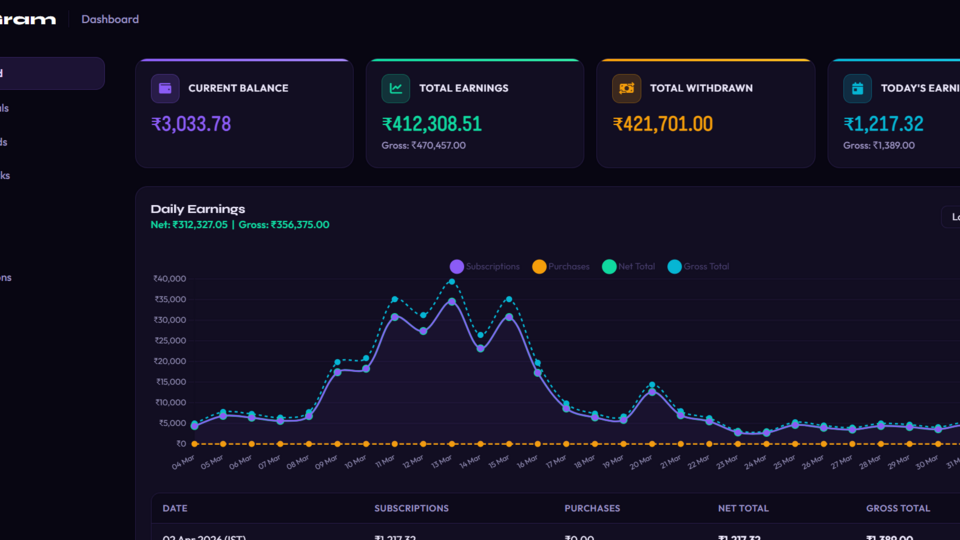Click the DATE column header
Image resolution: width=960 pixels, height=540 pixels.
[x=175, y=508]
